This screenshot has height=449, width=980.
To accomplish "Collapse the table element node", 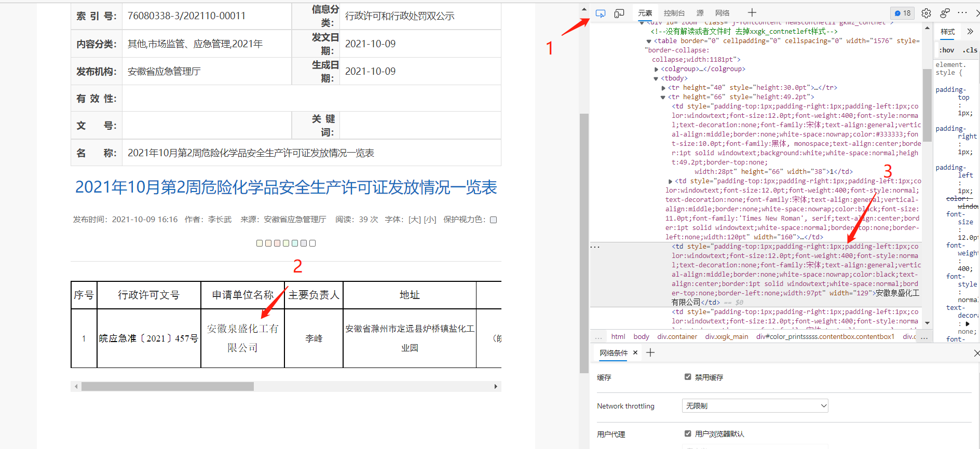I will [x=649, y=41].
